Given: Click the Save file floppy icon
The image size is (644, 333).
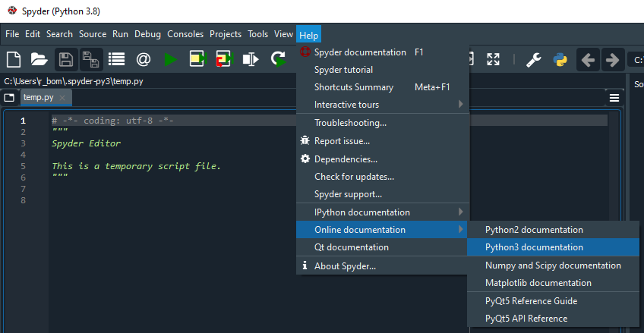Looking at the screenshot, I should click(66, 60).
